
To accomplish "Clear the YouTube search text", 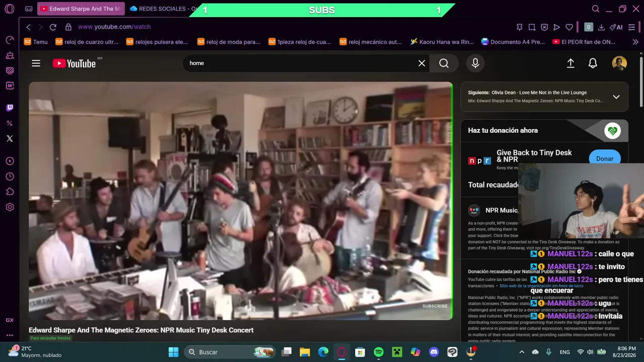I will [x=422, y=63].
